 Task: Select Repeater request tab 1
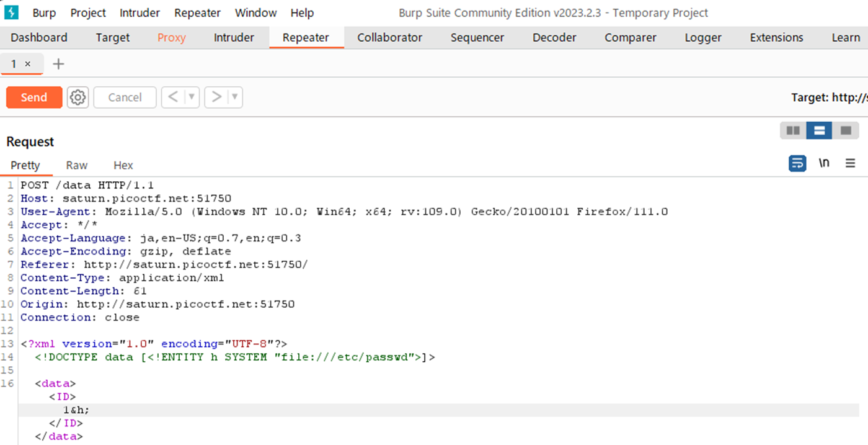coord(14,64)
